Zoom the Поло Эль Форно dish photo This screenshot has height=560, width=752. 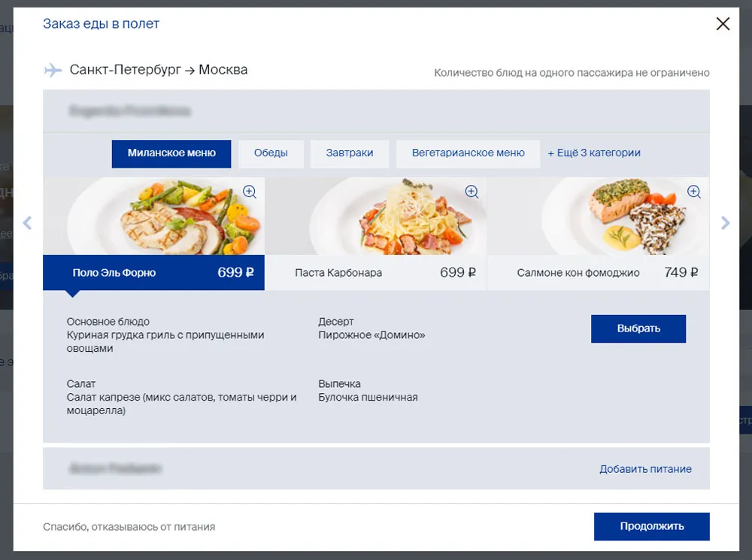[250, 192]
